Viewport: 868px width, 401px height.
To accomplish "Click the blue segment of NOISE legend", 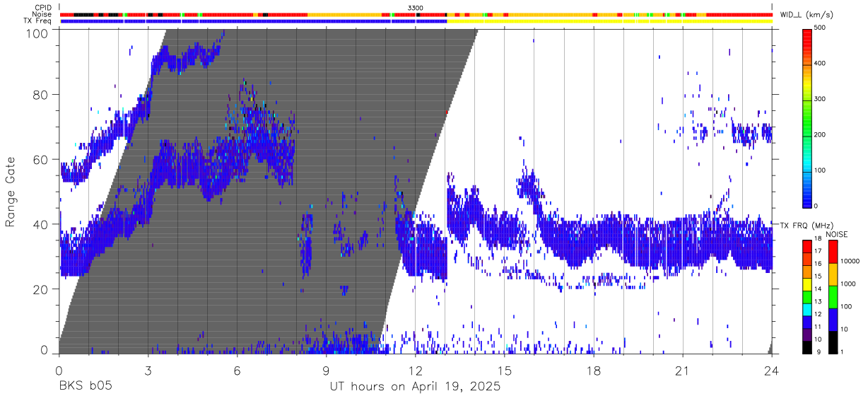I will pos(833,320).
